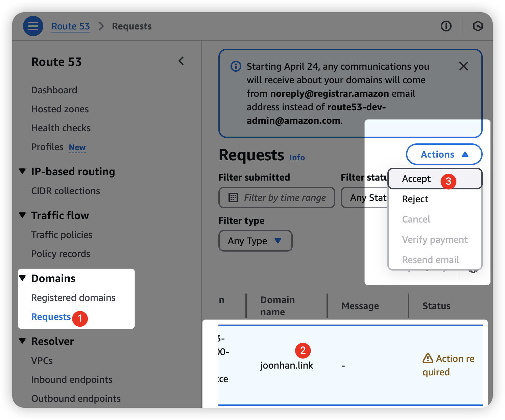Collapse the Route 53 sidebar panel
This screenshot has width=505, height=420.
(182, 61)
